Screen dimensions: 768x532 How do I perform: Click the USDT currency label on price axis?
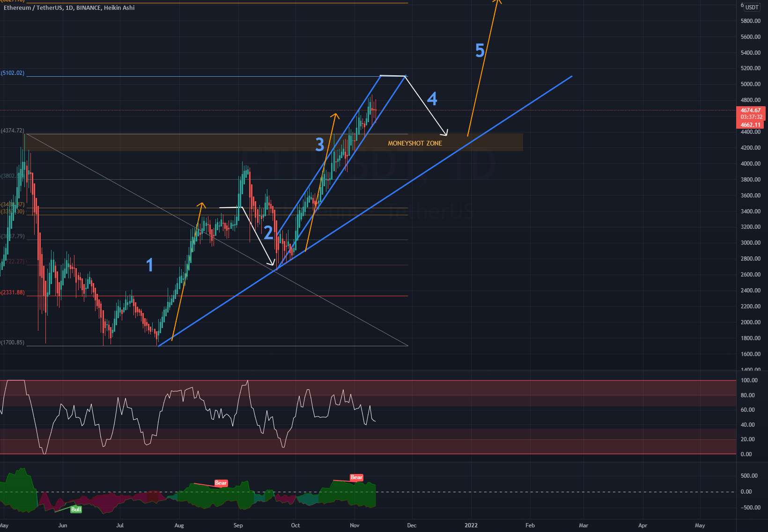(752, 7)
